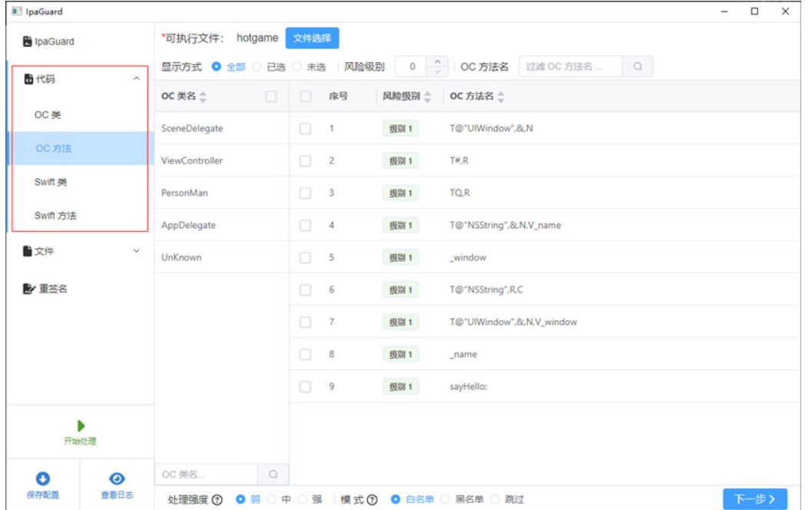Screen dimensions: 812x510
Task: Check the box for row 3 TQ,R
Action: (305, 194)
